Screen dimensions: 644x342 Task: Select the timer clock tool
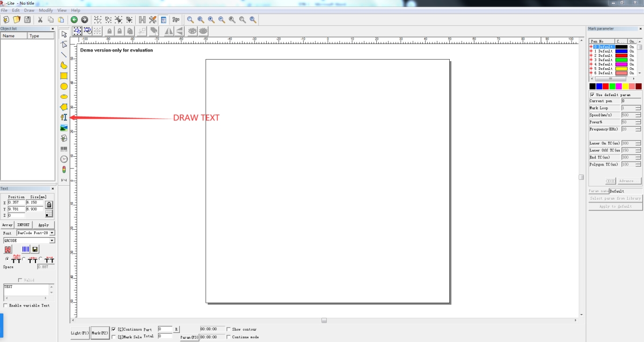point(64,159)
